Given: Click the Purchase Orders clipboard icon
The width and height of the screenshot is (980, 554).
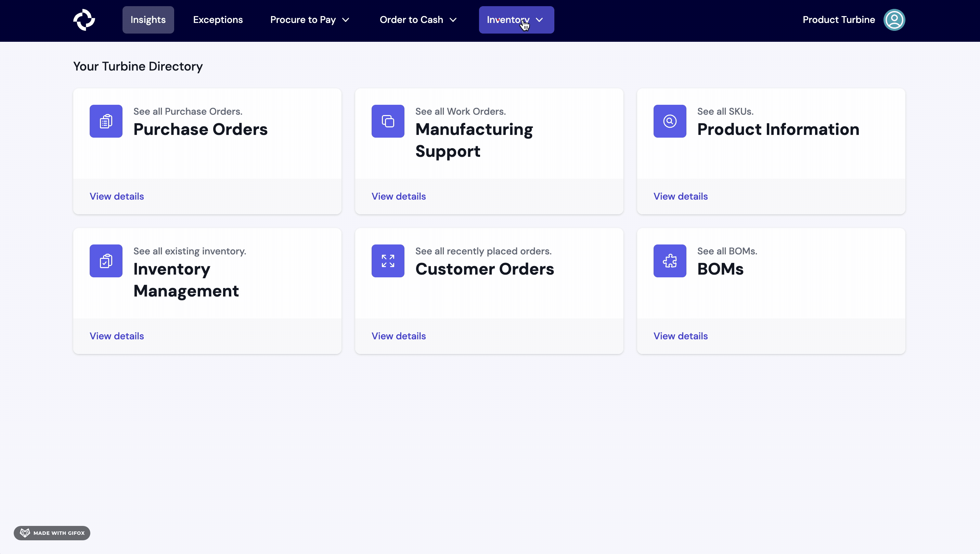Looking at the screenshot, I should tap(106, 121).
